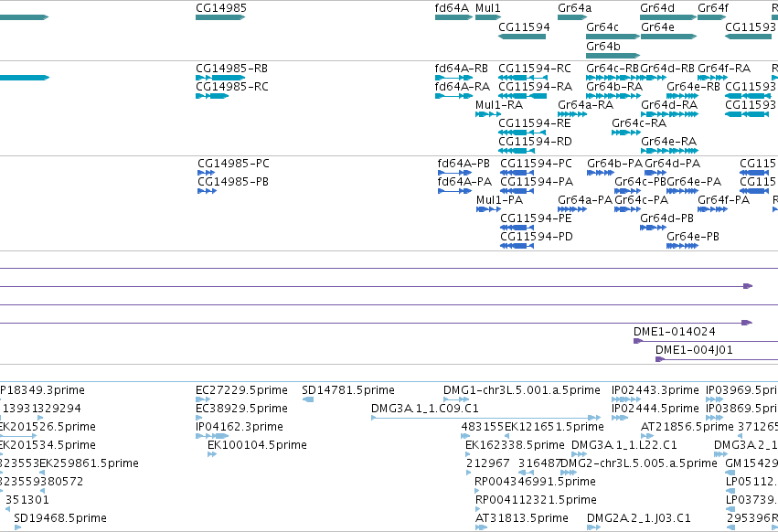Select EST AT21856.5prime

[x=687, y=427]
